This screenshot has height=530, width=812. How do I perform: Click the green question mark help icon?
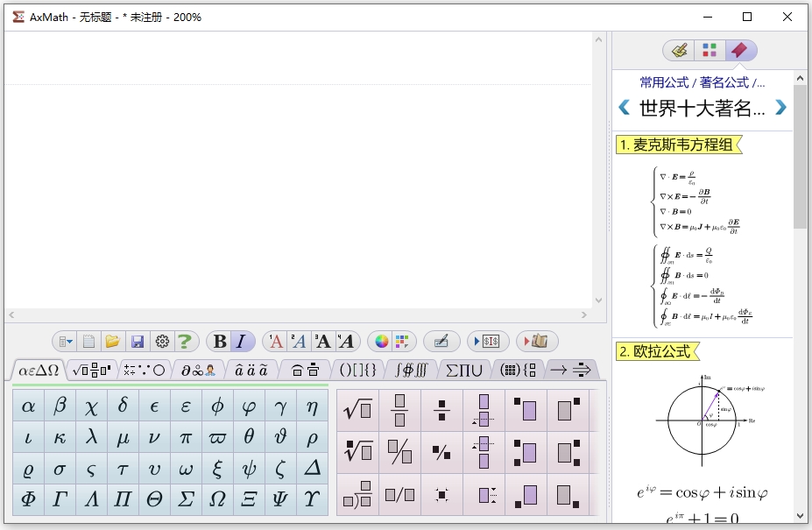[185, 342]
